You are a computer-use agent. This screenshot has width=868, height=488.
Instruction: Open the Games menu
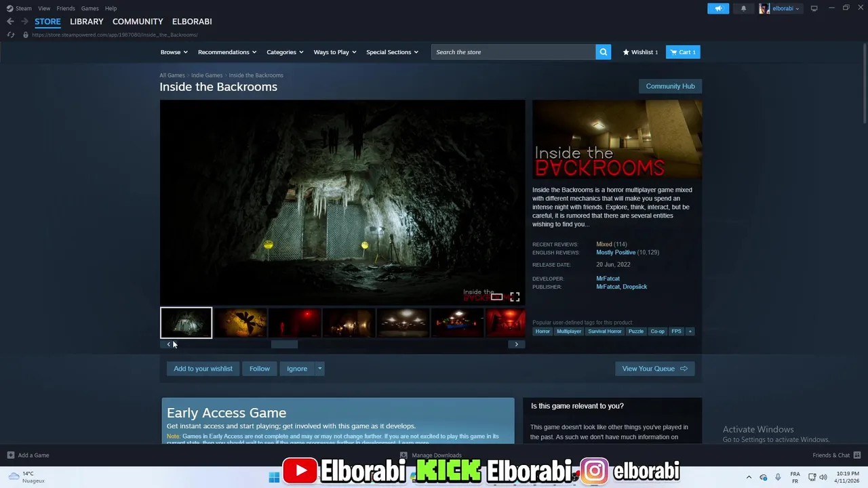coord(90,8)
